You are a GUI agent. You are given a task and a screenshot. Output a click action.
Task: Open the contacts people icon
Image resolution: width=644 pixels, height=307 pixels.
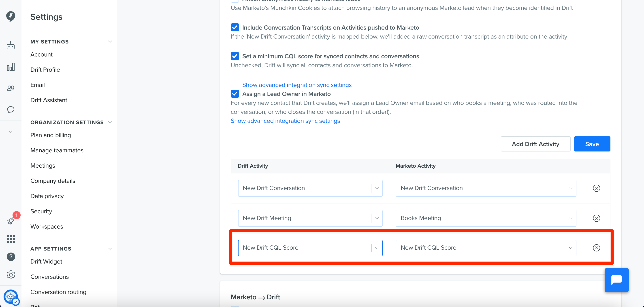pyautogui.click(x=11, y=88)
